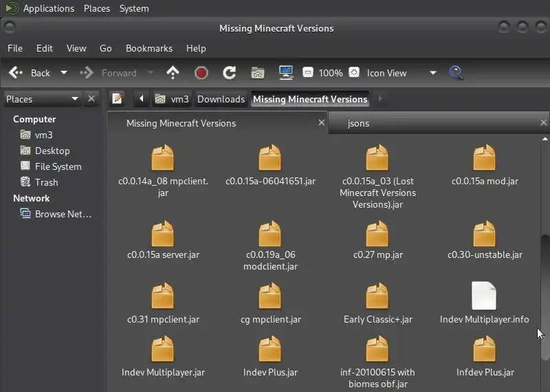Select the c0.0.15a_03 Lost Minecraft Versions jar

click(x=377, y=157)
